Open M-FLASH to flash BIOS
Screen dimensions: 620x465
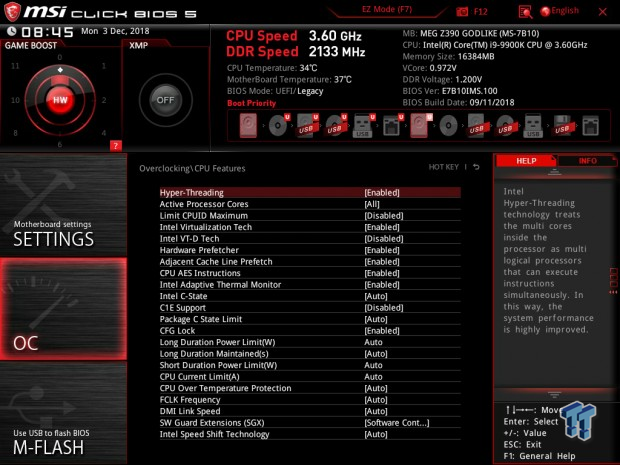pos(63,413)
